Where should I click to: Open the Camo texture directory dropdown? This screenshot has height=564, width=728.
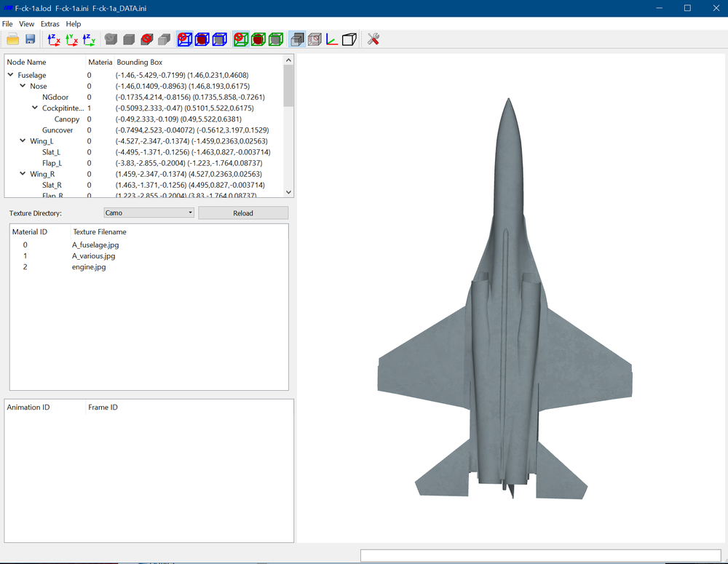tap(149, 213)
